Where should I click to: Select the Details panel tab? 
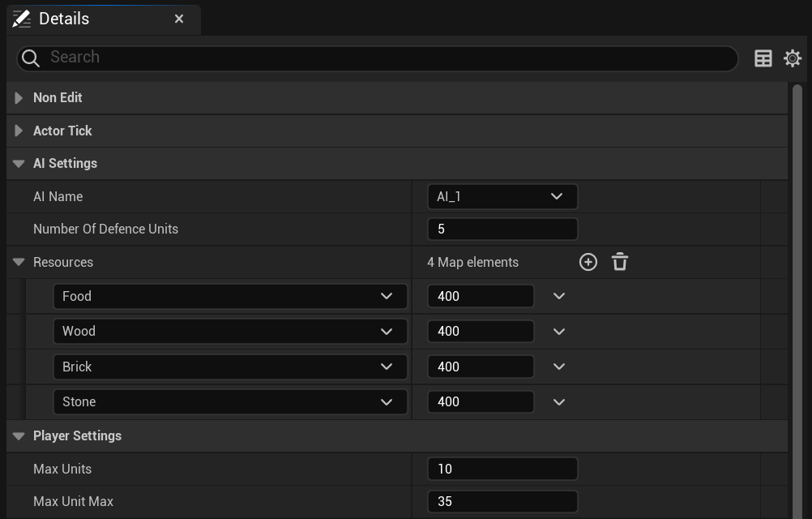[65, 19]
